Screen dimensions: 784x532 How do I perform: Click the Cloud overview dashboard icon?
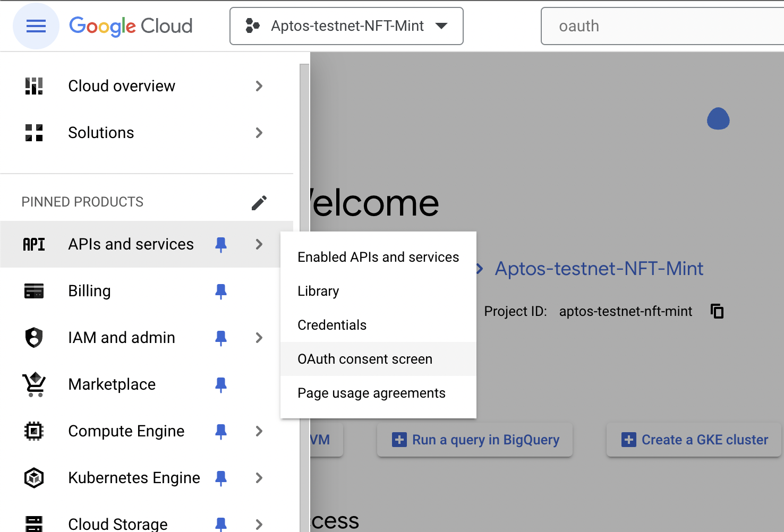[x=34, y=86]
